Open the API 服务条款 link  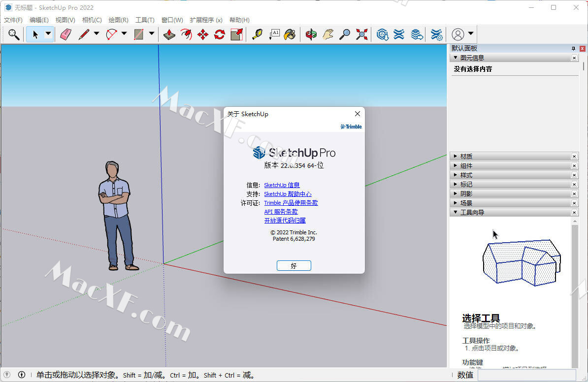[281, 212]
